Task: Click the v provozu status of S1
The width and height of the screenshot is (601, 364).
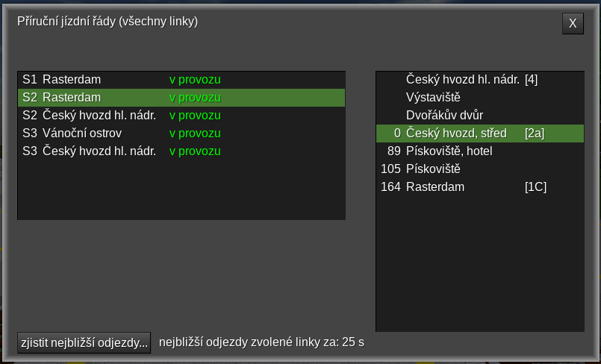Action: (195, 79)
